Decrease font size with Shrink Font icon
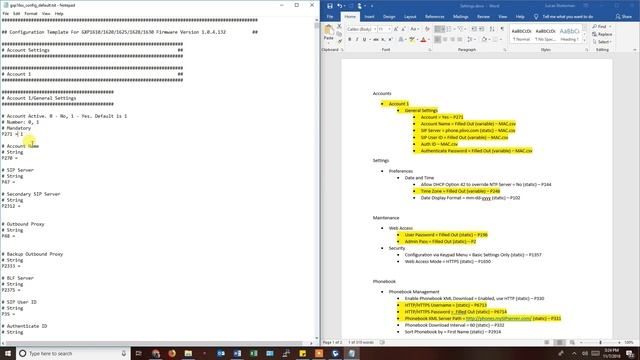640x360 pixels. coord(403,29)
